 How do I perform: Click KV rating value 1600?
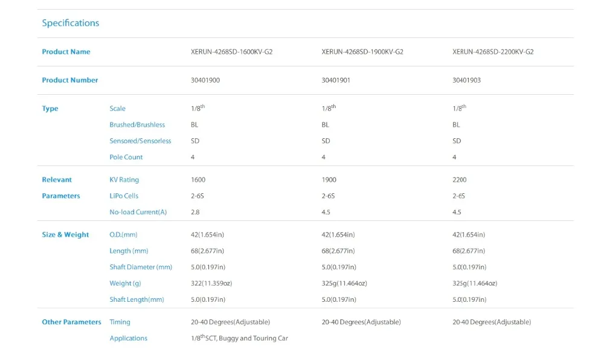198,180
